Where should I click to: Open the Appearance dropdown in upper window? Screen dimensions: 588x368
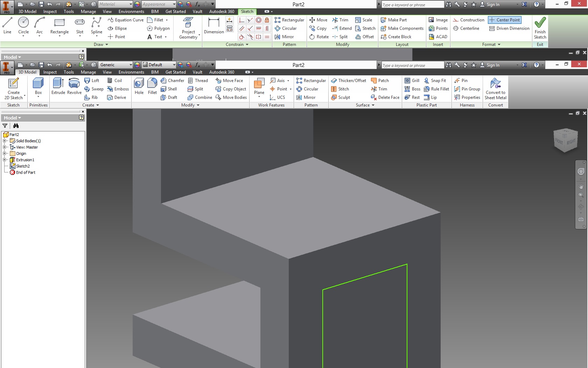coord(159,4)
